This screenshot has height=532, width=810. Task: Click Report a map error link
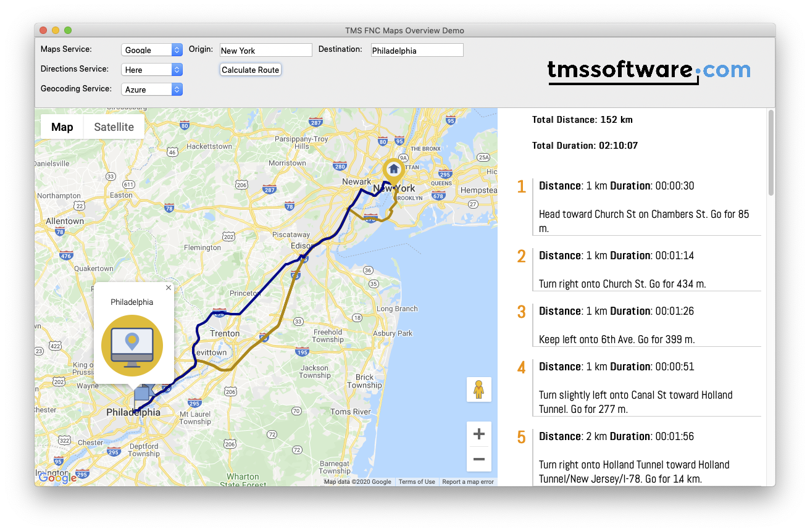[x=468, y=482]
